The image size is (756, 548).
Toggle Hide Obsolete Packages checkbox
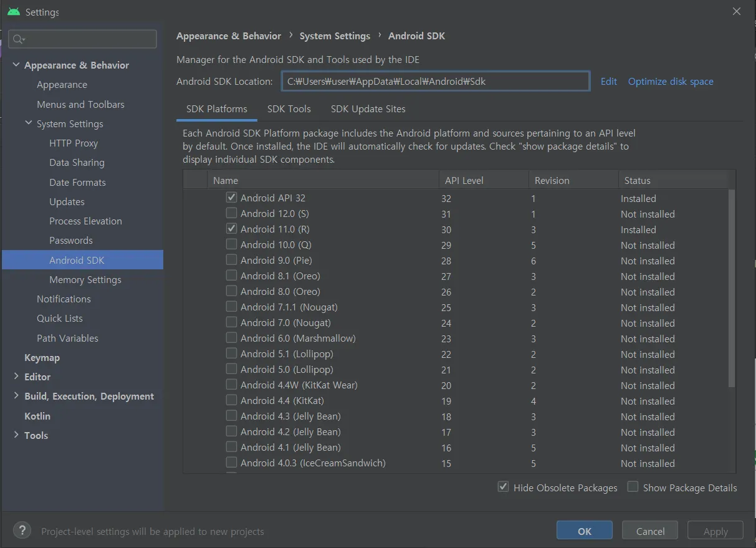[503, 487]
